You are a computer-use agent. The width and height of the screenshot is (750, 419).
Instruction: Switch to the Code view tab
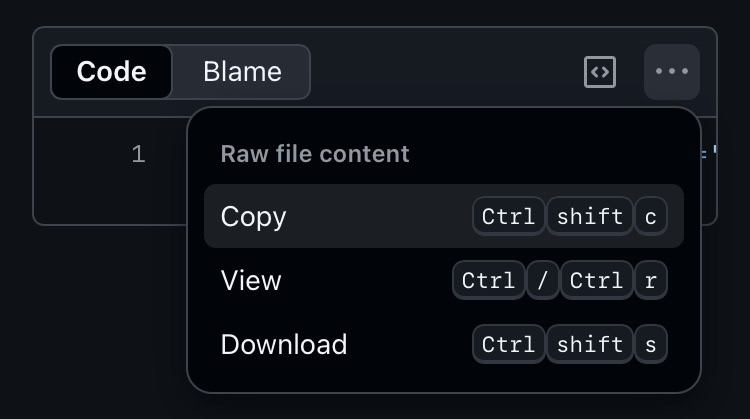(111, 72)
